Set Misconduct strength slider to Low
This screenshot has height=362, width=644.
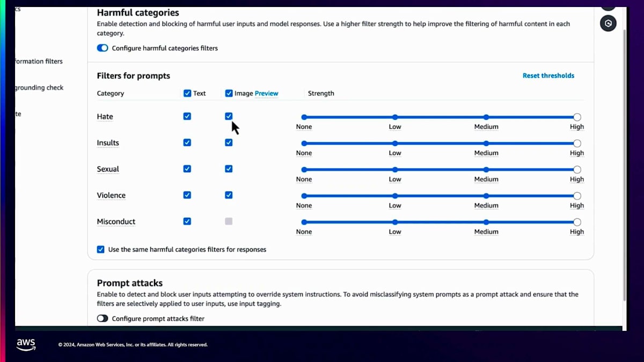[395, 222]
